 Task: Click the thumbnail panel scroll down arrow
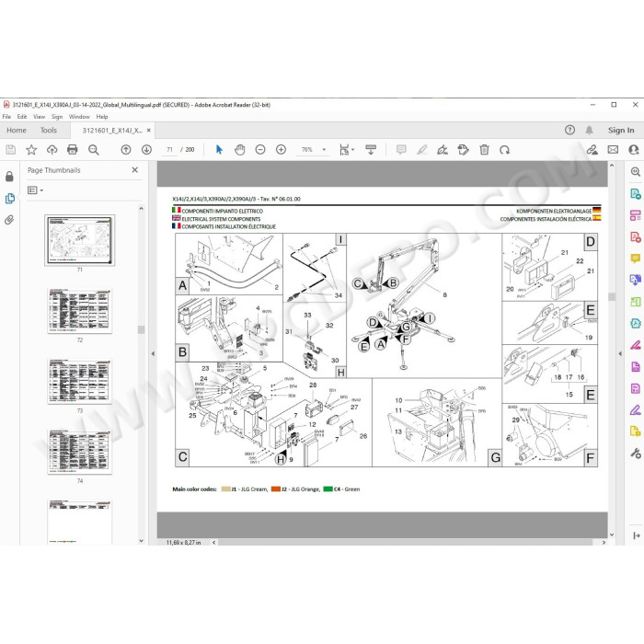(x=141, y=541)
